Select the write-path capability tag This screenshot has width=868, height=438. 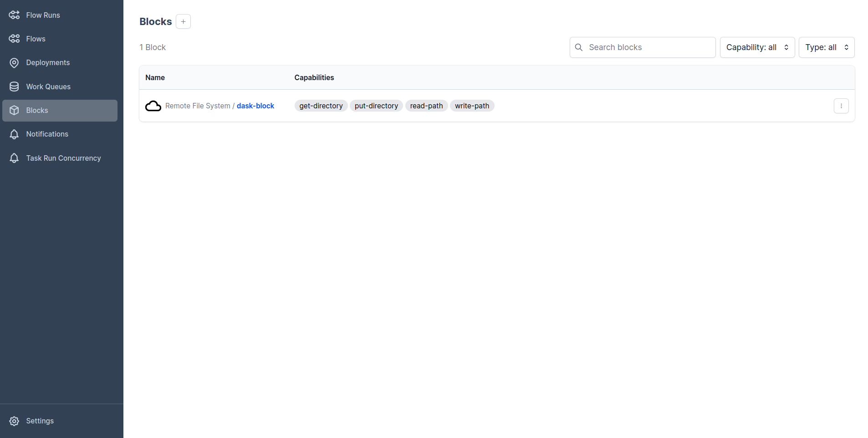pos(472,106)
